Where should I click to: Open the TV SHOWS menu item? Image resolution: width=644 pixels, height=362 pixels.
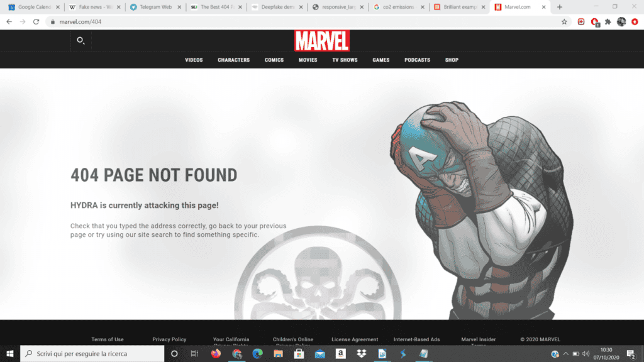pos(345,60)
